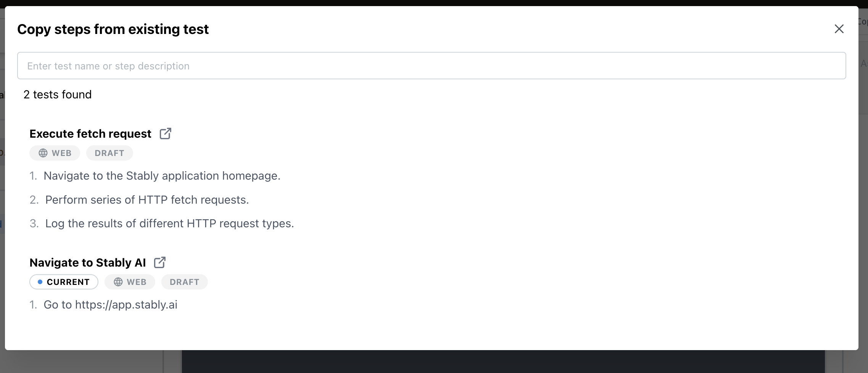Viewport: 868px width, 373px height.
Task: Click WEB globe badge under Execute fetch request
Action: pyautogui.click(x=55, y=153)
